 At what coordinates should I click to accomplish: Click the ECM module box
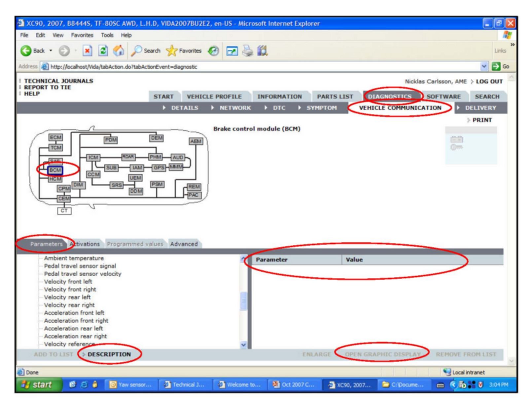point(55,137)
